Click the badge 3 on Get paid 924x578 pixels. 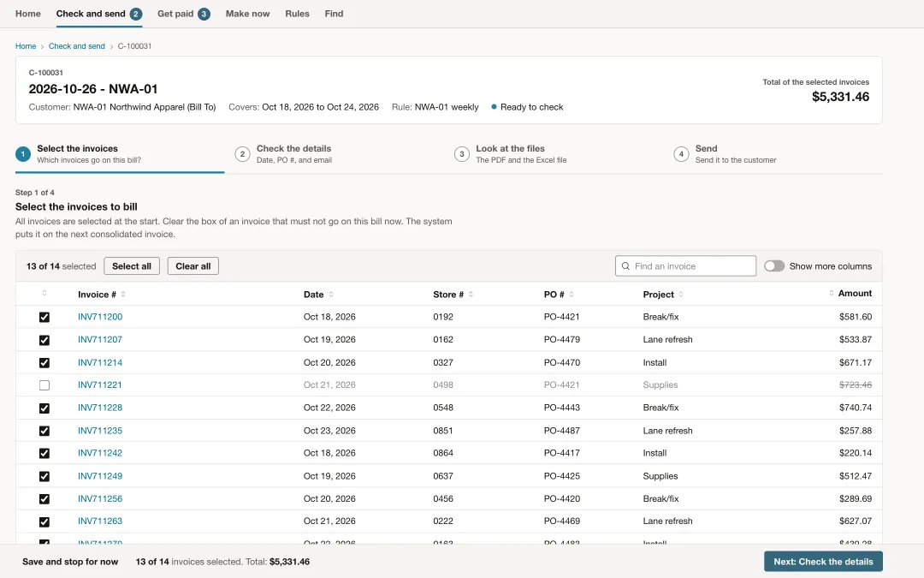(x=204, y=14)
